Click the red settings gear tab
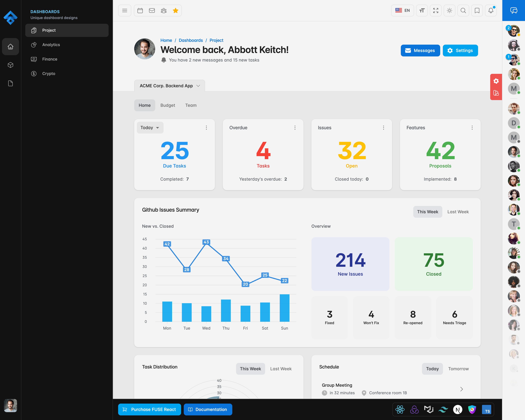This screenshot has width=525, height=420. click(x=496, y=81)
